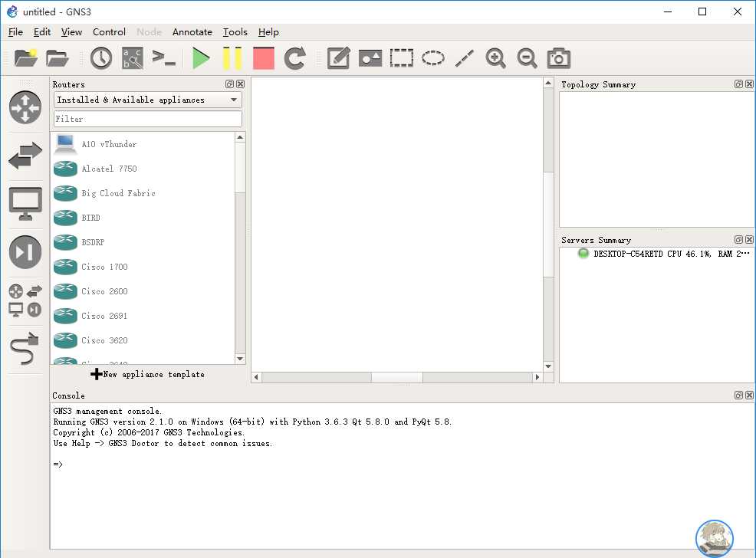
Task: Close the Routers panel
Action: click(x=240, y=84)
